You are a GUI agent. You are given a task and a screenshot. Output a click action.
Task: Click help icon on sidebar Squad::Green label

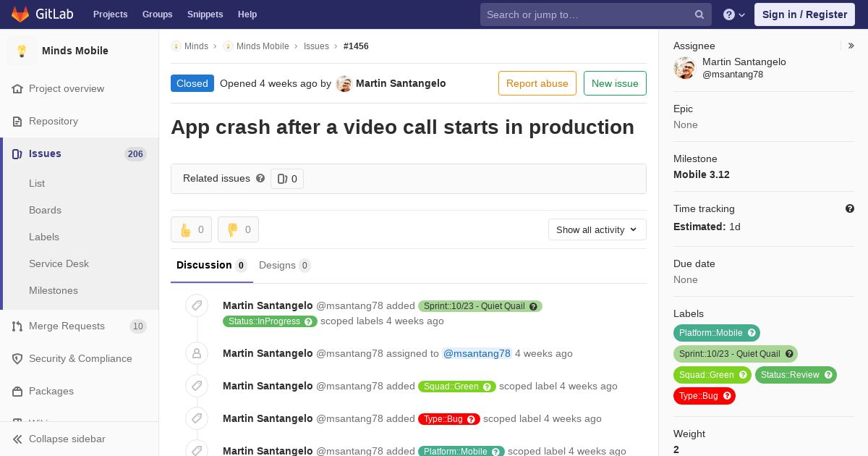pyautogui.click(x=743, y=375)
